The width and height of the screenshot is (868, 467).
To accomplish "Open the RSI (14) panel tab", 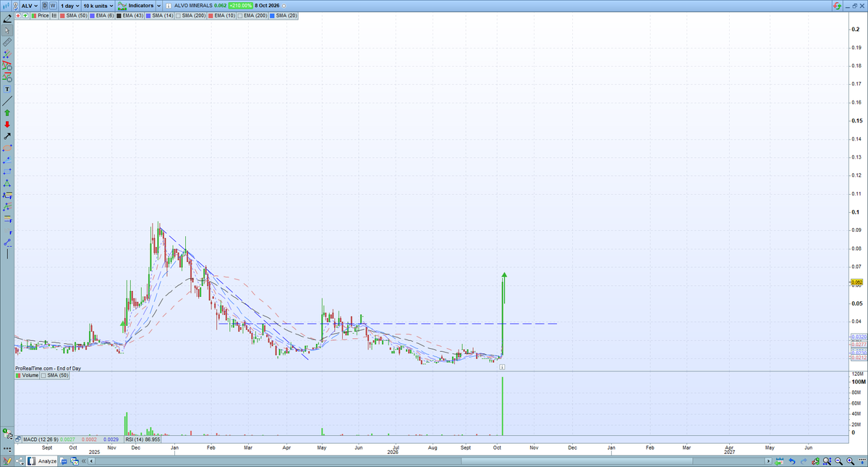I will [x=142, y=439].
